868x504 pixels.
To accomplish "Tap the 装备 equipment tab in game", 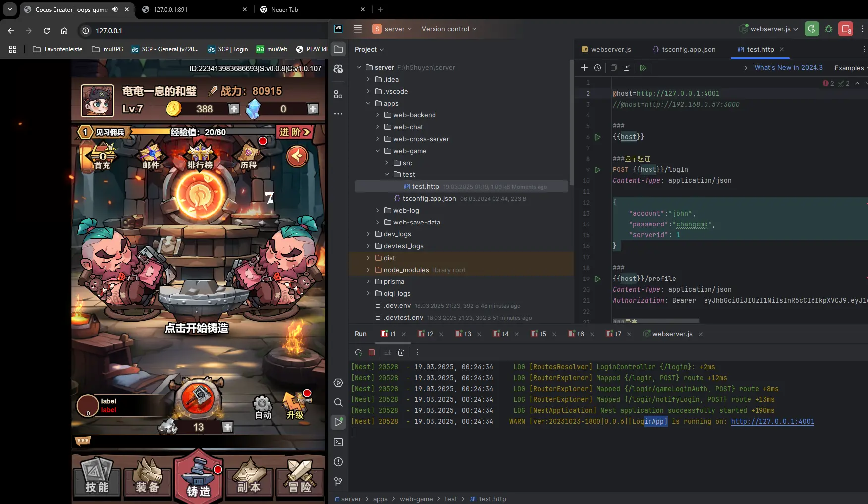I will click(148, 477).
